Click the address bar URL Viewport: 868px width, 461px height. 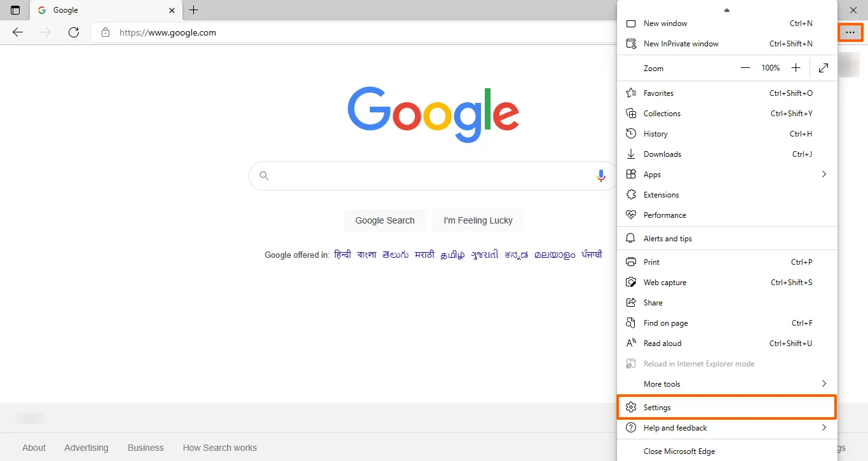coord(168,32)
